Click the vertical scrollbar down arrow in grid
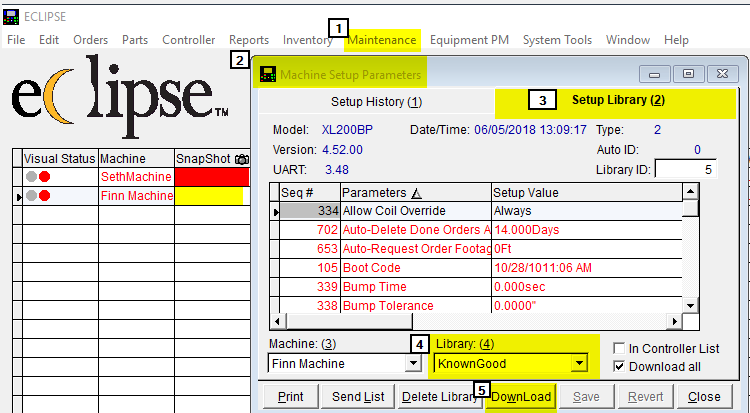This screenshot has height=413, width=750. 690,305
